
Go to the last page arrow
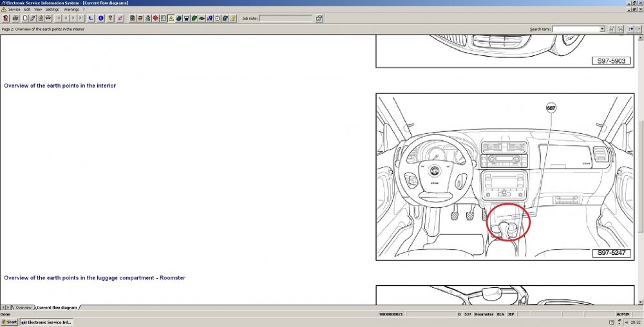point(80,18)
